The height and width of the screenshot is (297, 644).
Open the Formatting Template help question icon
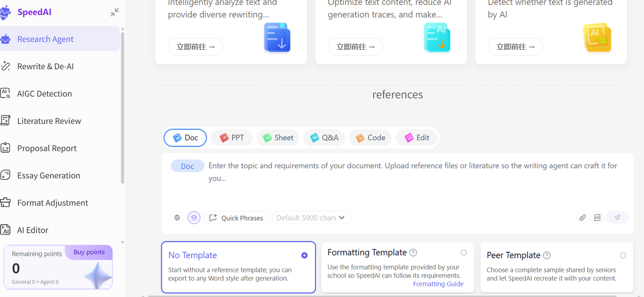point(413,253)
